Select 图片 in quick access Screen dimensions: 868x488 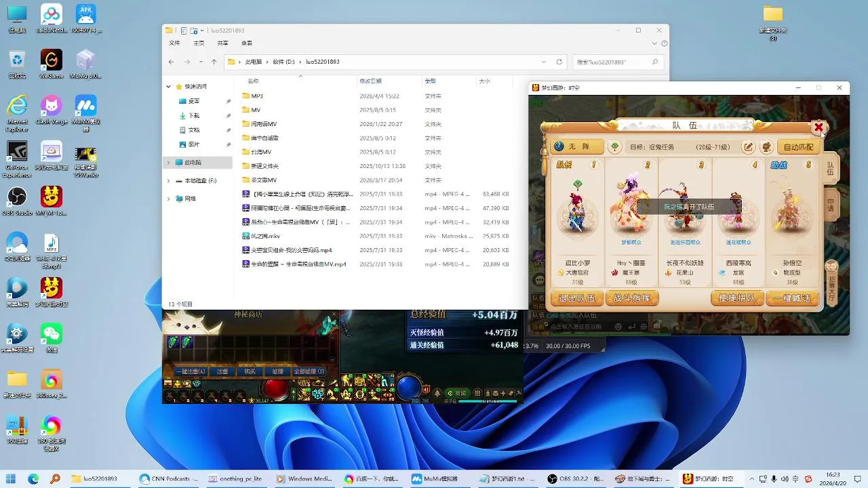194,144
